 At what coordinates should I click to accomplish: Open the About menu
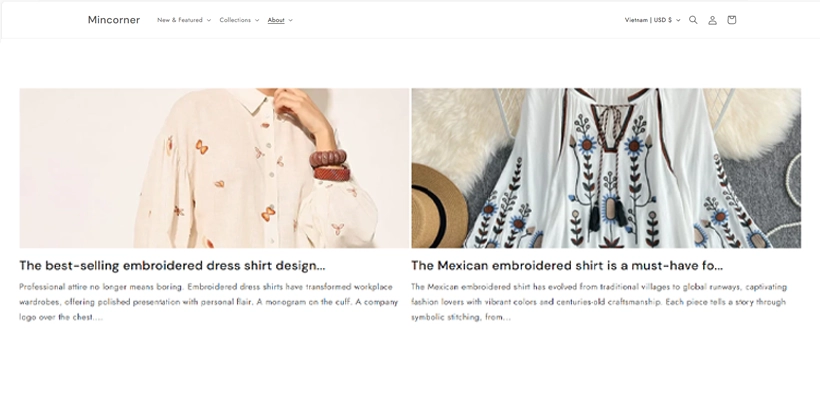point(276,20)
